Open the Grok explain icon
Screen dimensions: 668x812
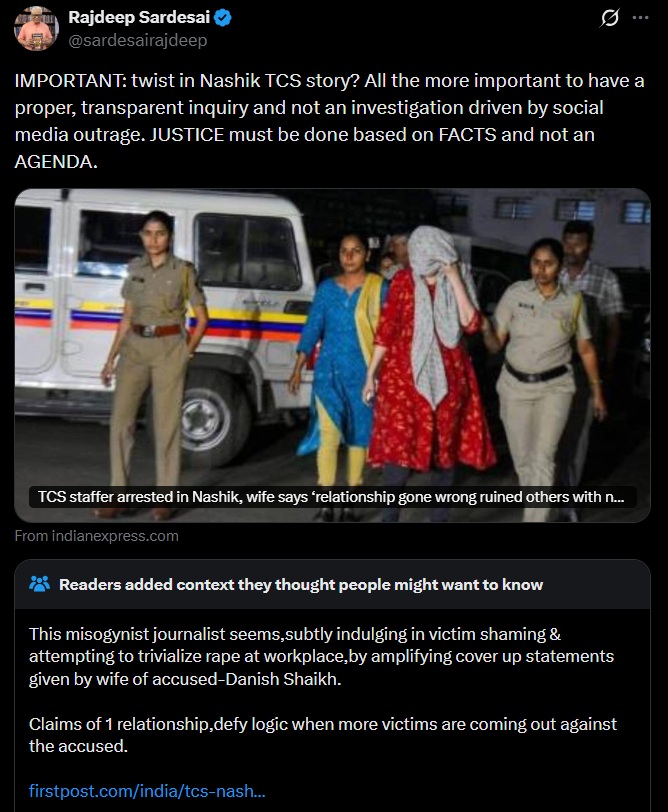609,18
